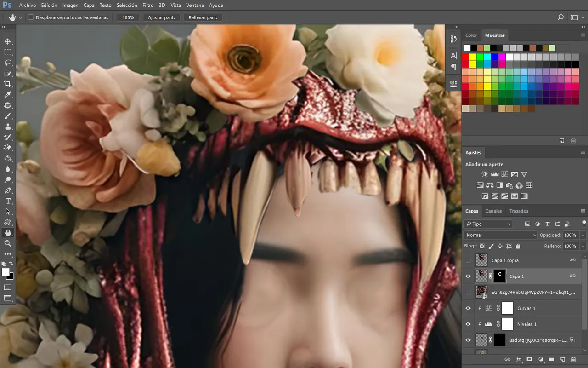
Task: Open the Relleno slider dropdown arrow
Action: (583, 246)
